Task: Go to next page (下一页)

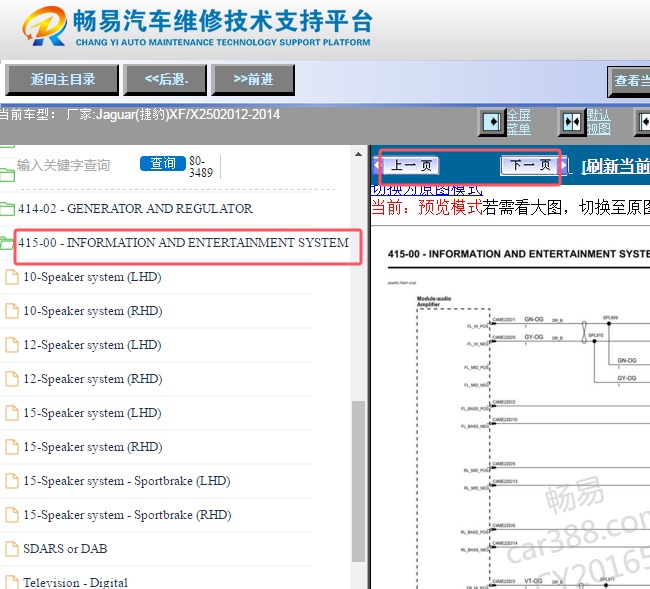Action: (x=530, y=165)
